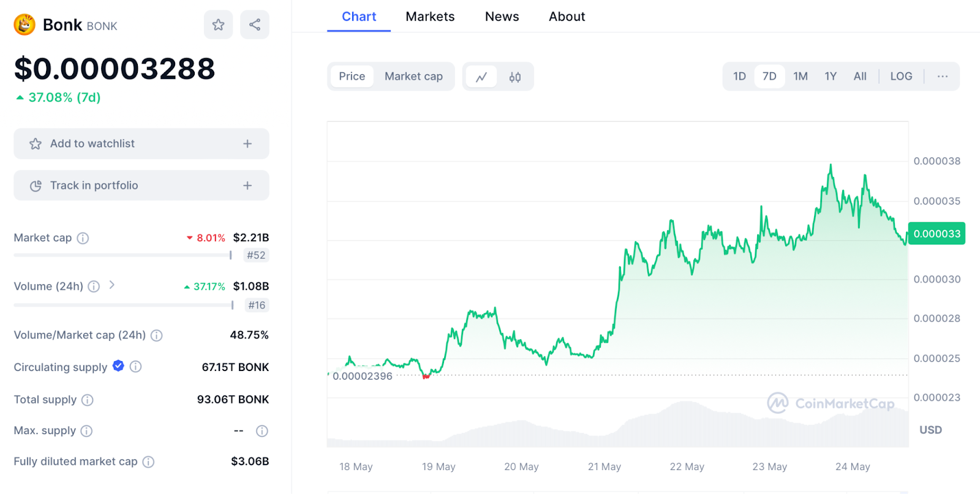980x494 pixels.
Task: Click the Circulating supply verified badge
Action: [x=118, y=366]
